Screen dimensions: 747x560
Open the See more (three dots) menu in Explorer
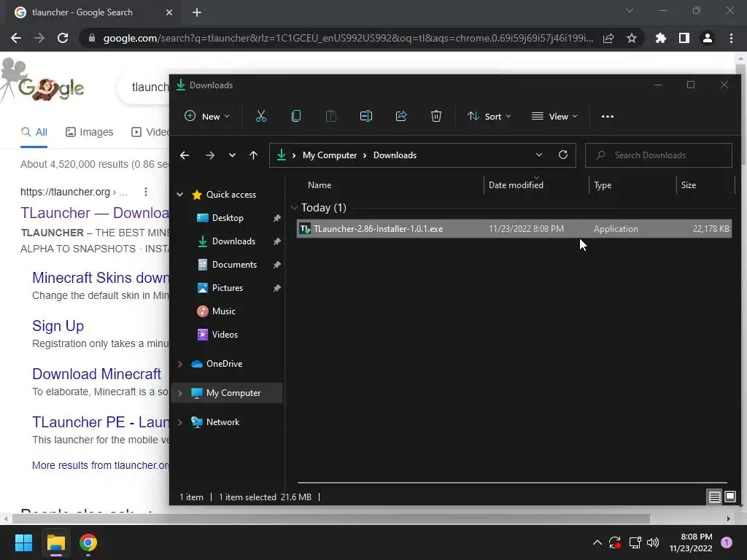pyautogui.click(x=608, y=116)
